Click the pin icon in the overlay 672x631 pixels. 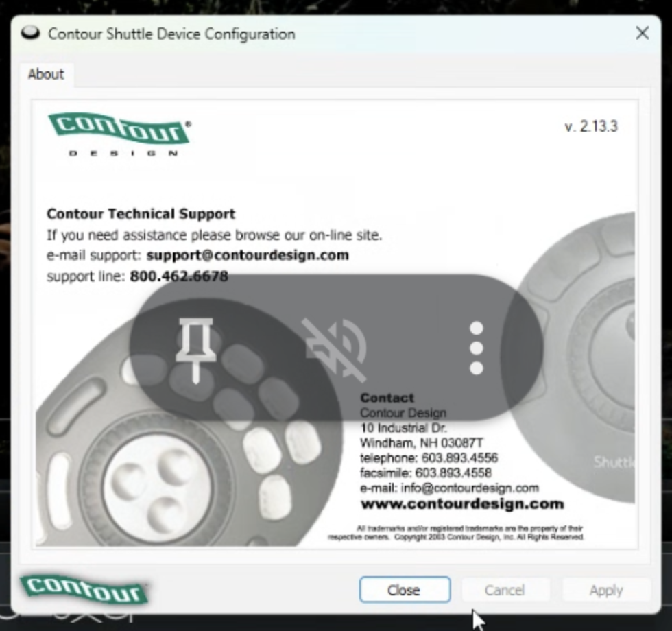tap(196, 348)
